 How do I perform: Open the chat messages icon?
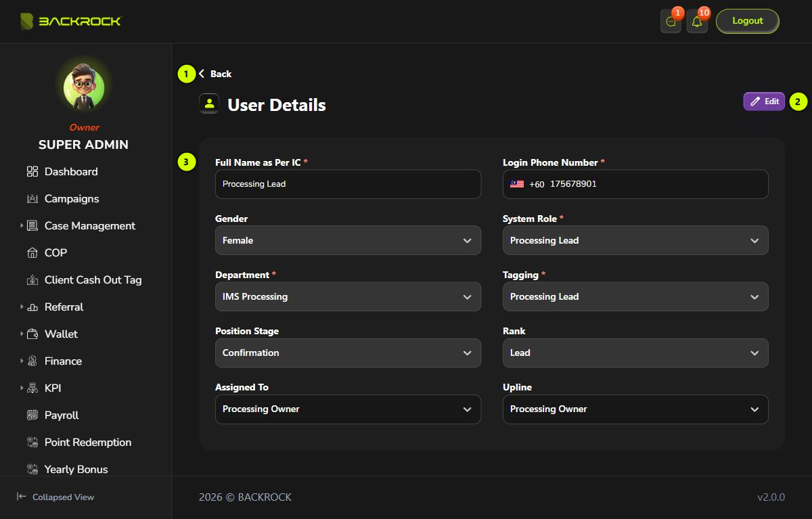coord(671,22)
